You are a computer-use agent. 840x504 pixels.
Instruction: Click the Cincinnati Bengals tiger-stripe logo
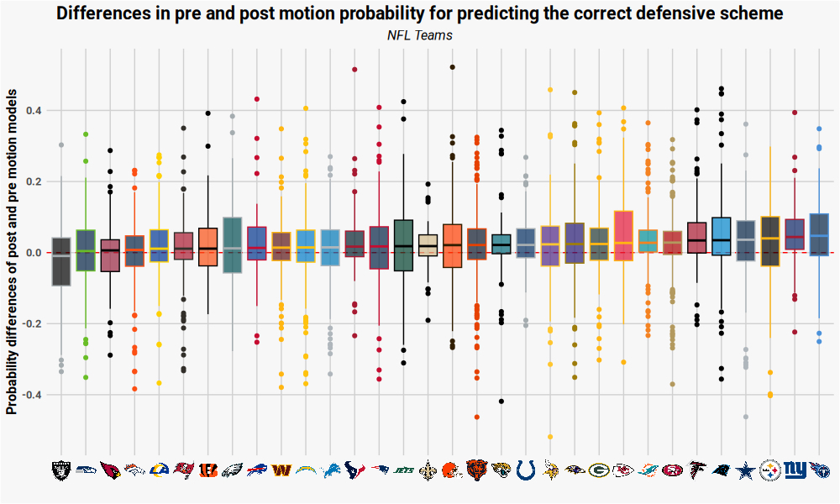click(x=208, y=470)
